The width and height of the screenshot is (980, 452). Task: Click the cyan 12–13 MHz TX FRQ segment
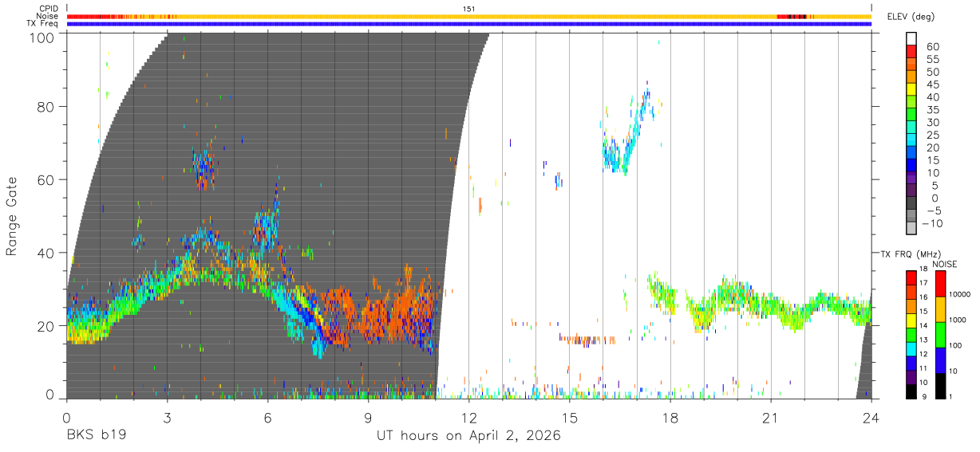[911, 348]
